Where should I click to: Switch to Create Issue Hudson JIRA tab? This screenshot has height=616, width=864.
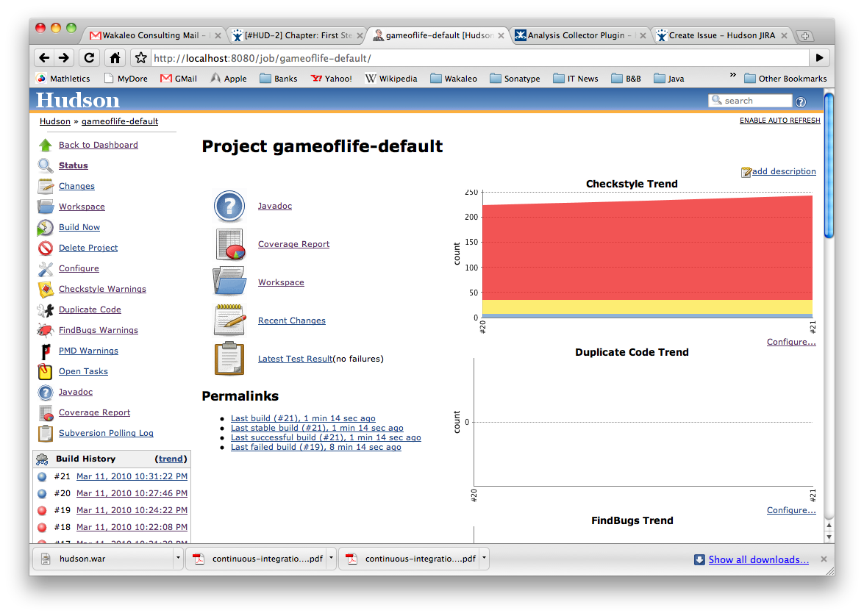pos(721,35)
